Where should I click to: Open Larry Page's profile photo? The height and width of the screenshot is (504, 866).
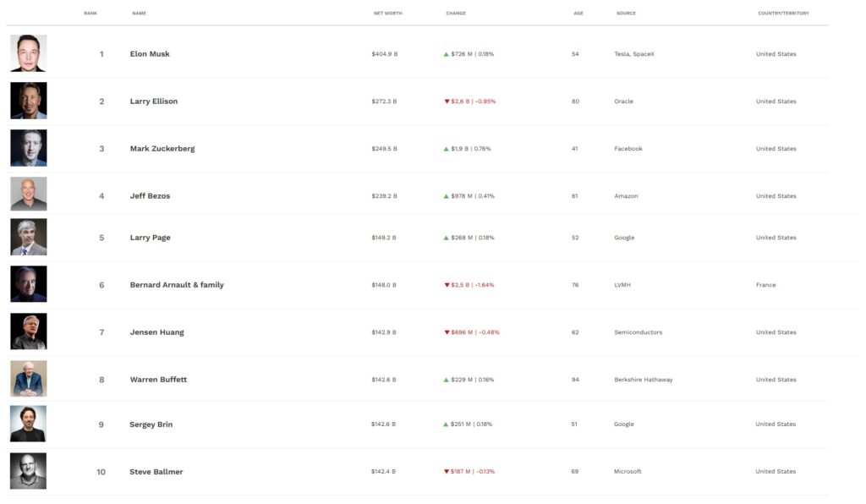tap(29, 237)
